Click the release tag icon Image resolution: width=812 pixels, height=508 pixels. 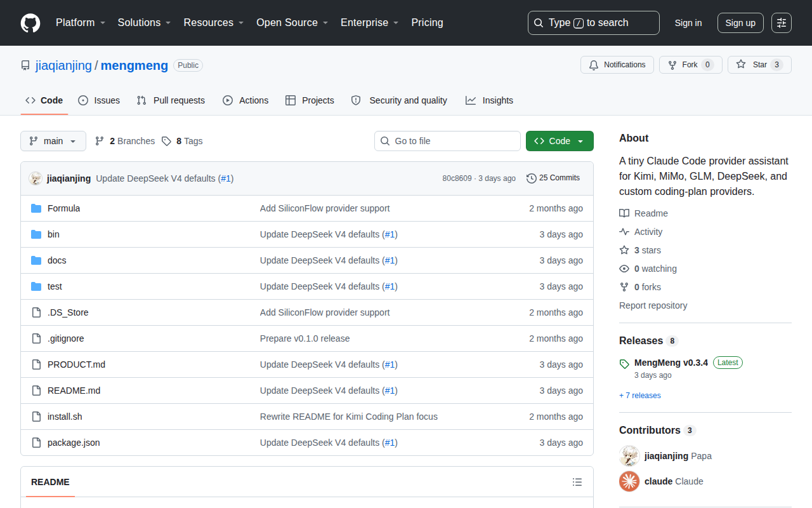pyautogui.click(x=624, y=364)
